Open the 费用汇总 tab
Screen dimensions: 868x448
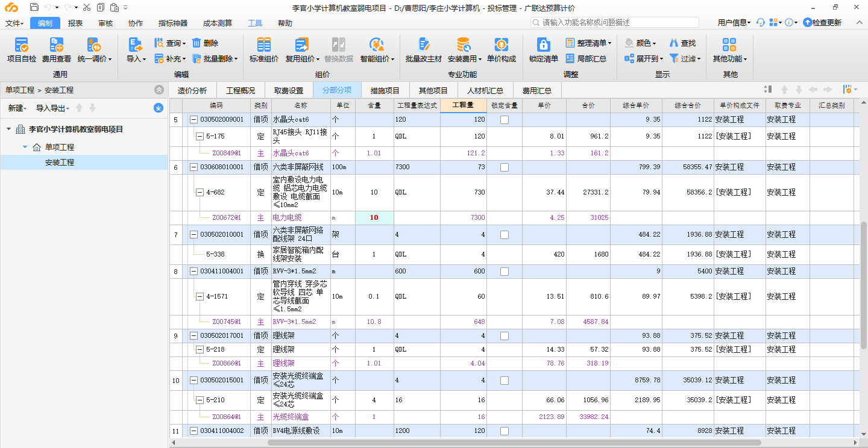537,90
